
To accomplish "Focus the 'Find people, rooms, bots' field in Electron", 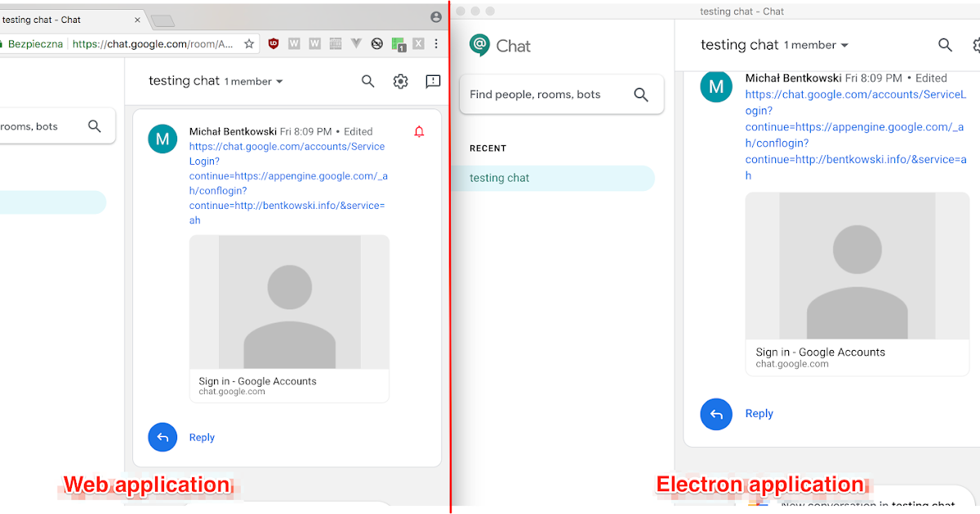I will pos(562,95).
